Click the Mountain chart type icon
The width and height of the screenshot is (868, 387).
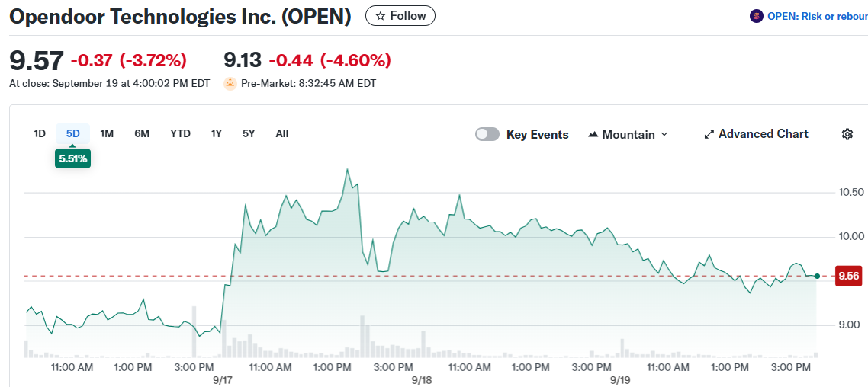593,134
